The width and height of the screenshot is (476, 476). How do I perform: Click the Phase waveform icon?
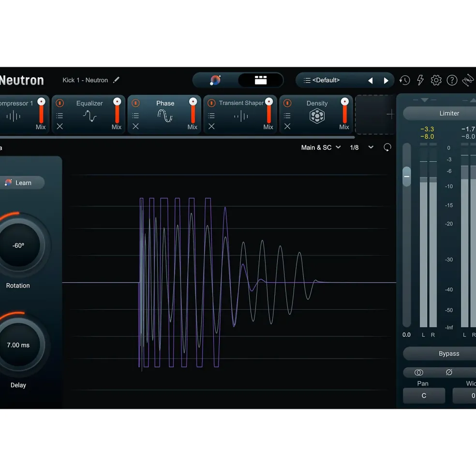[165, 115]
